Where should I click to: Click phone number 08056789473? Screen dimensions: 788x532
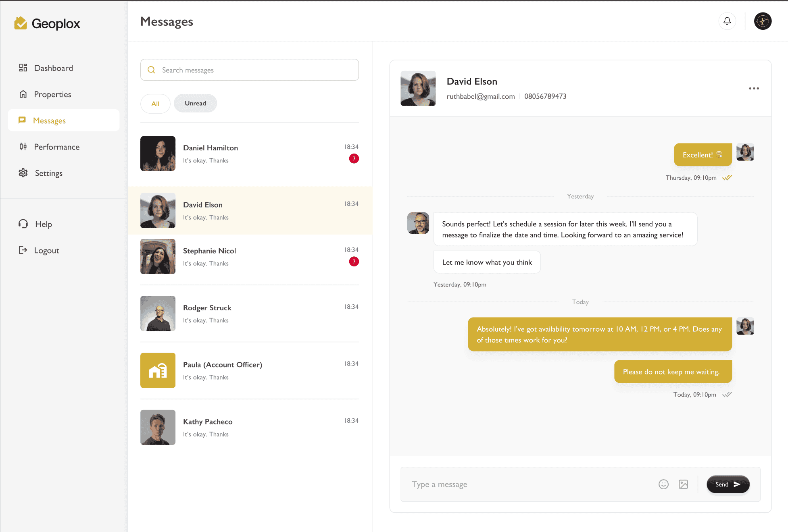tap(545, 96)
